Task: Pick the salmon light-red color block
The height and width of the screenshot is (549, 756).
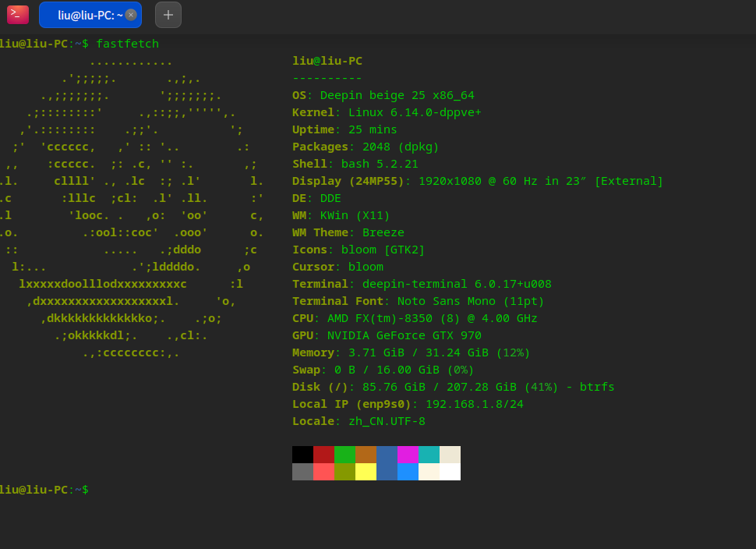Action: pos(324,472)
